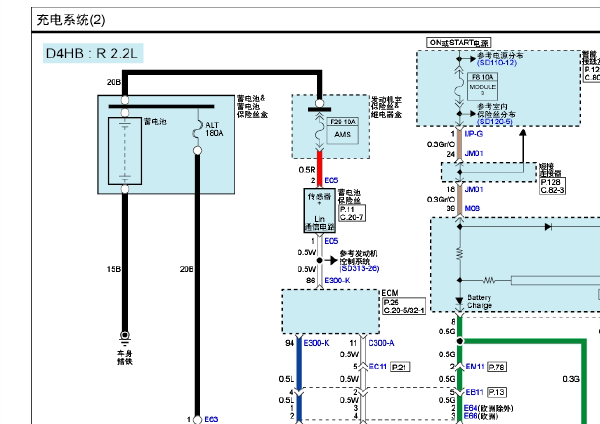Click the M08 connector link
Image resolution: width=600 pixels, height=424 pixels.
472,208
